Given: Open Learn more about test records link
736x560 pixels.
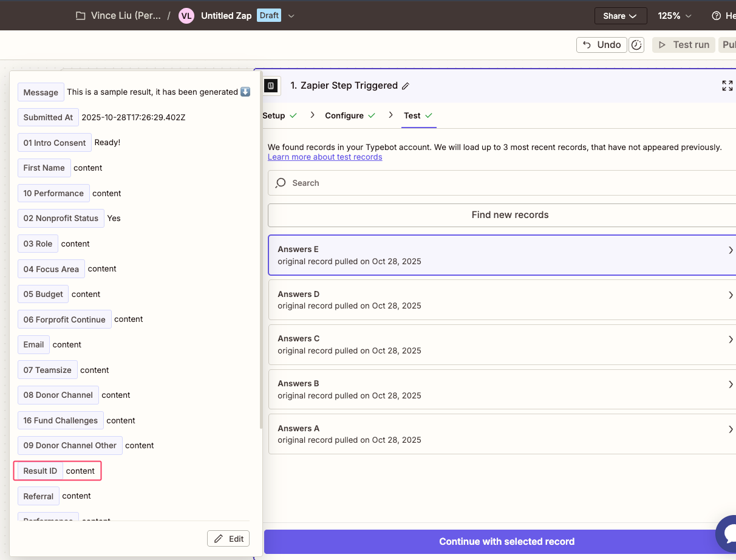Looking at the screenshot, I should coord(325,157).
